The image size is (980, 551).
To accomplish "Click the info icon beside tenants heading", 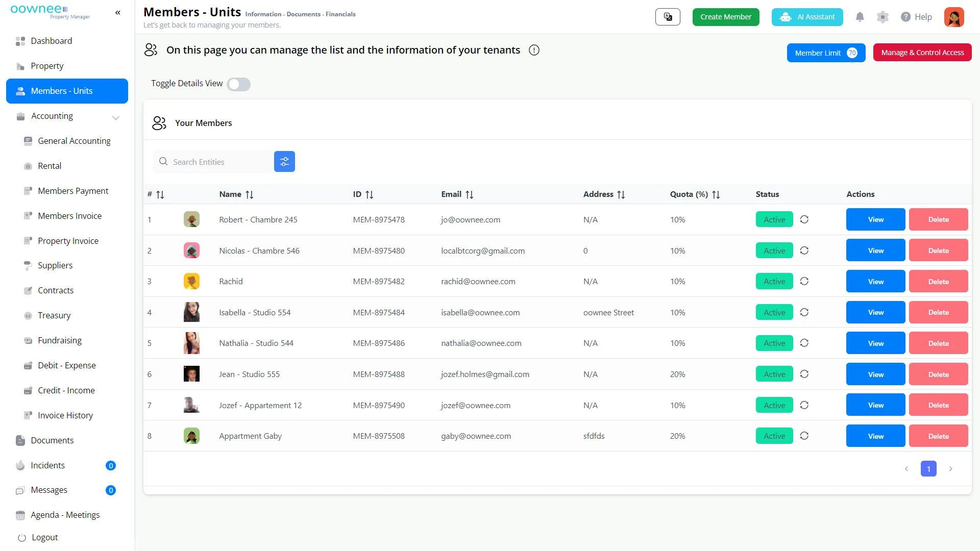I will point(534,50).
